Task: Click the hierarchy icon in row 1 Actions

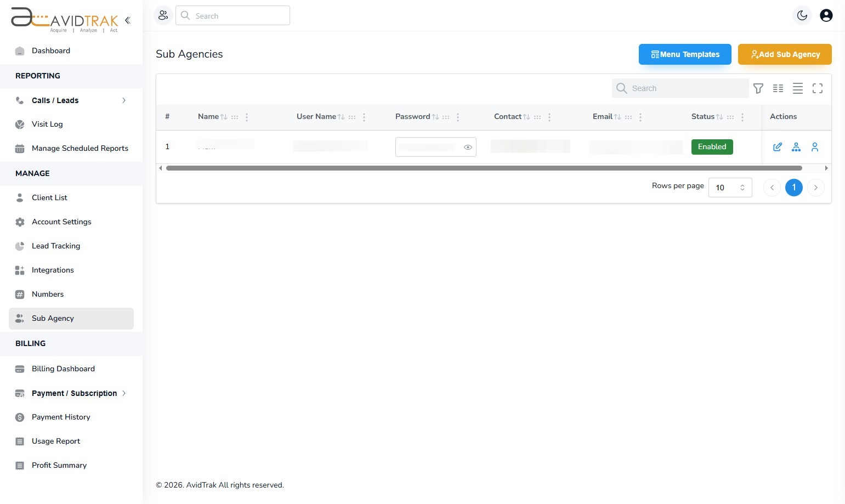Action: (796, 147)
